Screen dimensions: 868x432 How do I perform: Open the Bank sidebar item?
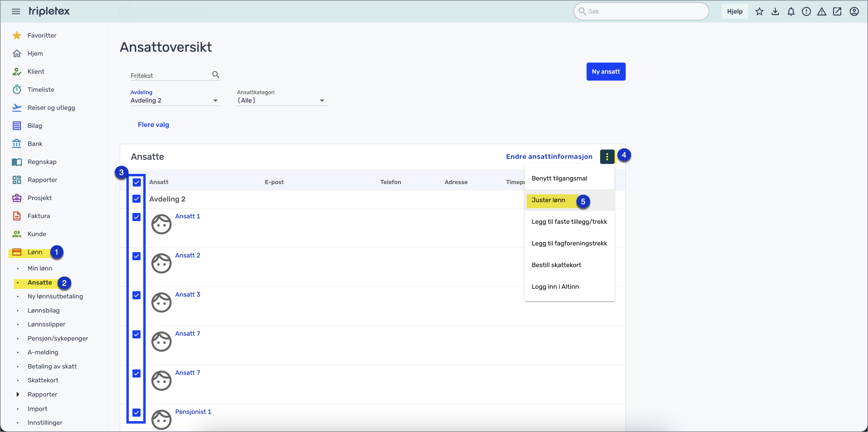[x=35, y=144]
